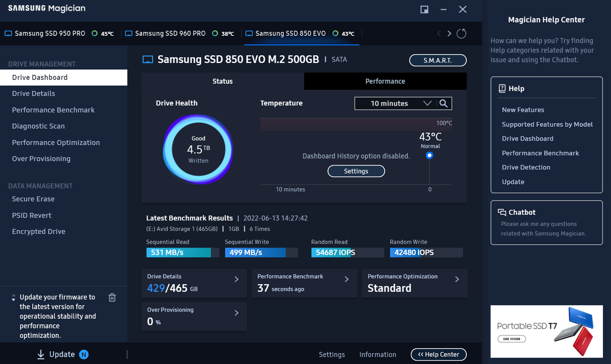Click SEE MORE on Portable SSD T7 ad
Screen dimensions: 611x364
pos(511,339)
